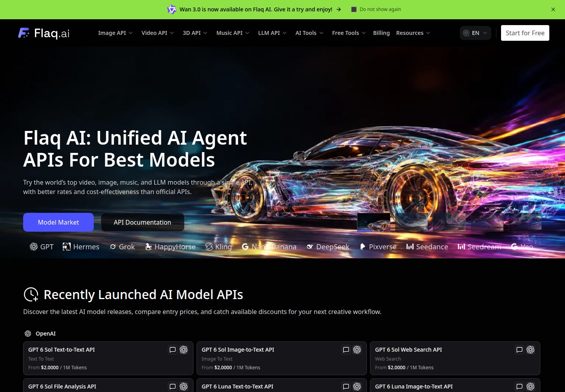Click the Flaq.ai logo icon
This screenshot has height=392, width=565.
tap(24, 33)
